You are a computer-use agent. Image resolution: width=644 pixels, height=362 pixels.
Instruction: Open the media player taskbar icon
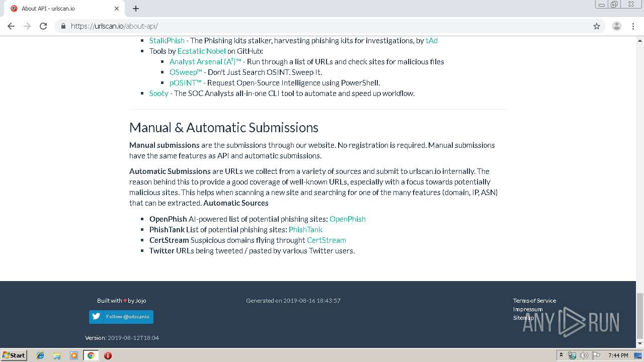[74, 355]
